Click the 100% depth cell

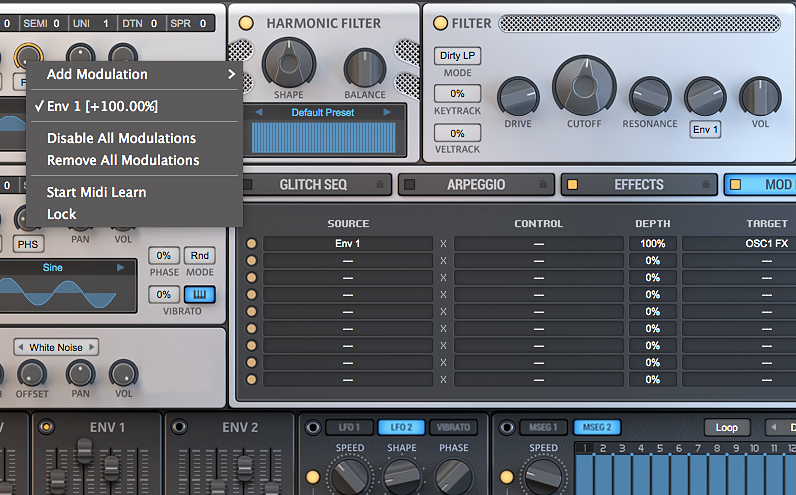[652, 244]
